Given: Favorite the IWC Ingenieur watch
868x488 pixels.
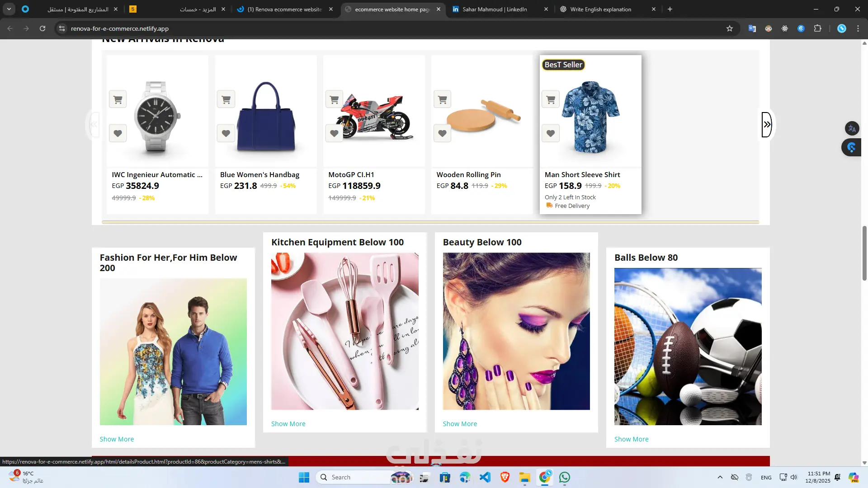Looking at the screenshot, I should pos(118,133).
